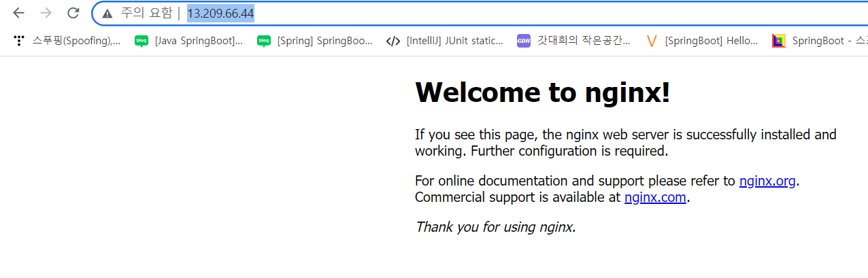This screenshot has height=278, width=868.
Task: Click the browser forward arrow
Action: [x=46, y=13]
